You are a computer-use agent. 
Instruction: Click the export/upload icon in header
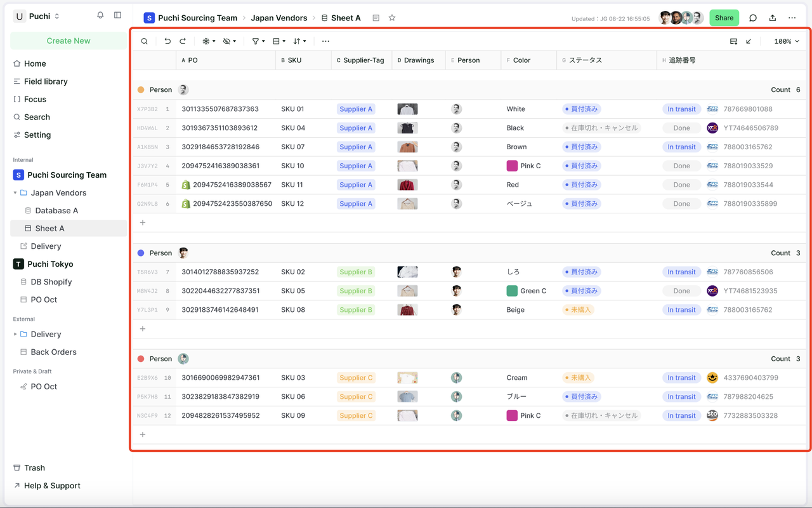[773, 18]
